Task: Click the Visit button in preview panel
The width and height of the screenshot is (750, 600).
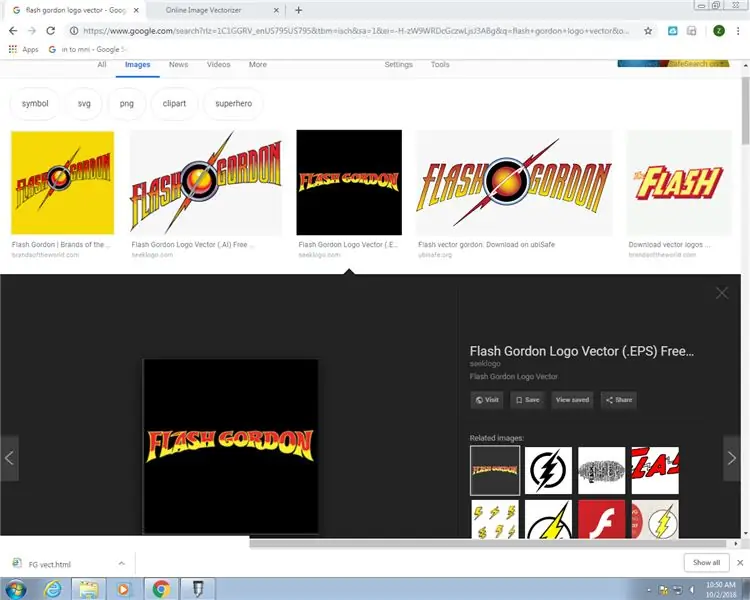Action: (487, 400)
